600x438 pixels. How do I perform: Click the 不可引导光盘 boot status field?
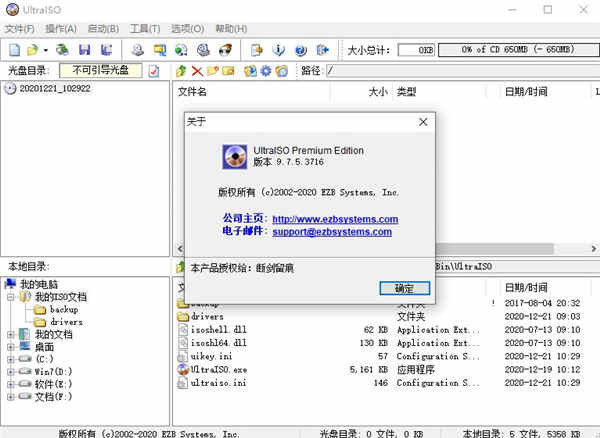[x=101, y=70]
